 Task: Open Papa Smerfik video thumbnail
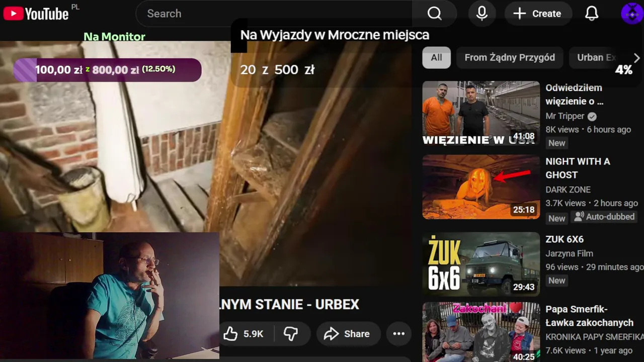[481, 332]
